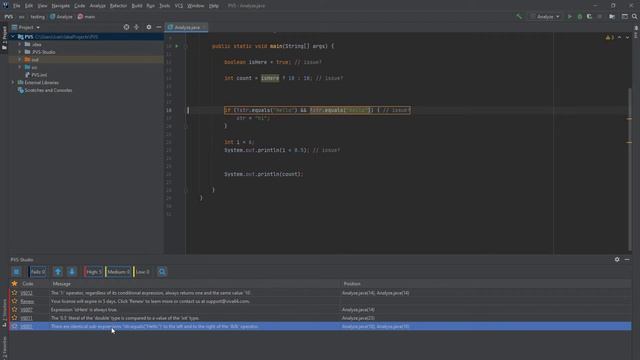This screenshot has width=640, height=360.
Task: Go to next warning with down arrow
Action: tap(72, 272)
